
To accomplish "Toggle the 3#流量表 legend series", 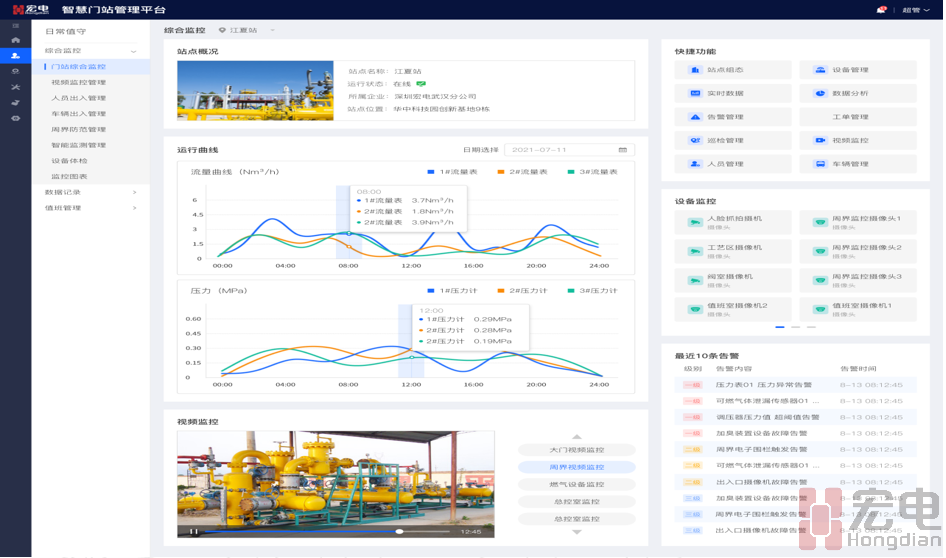I will point(592,172).
